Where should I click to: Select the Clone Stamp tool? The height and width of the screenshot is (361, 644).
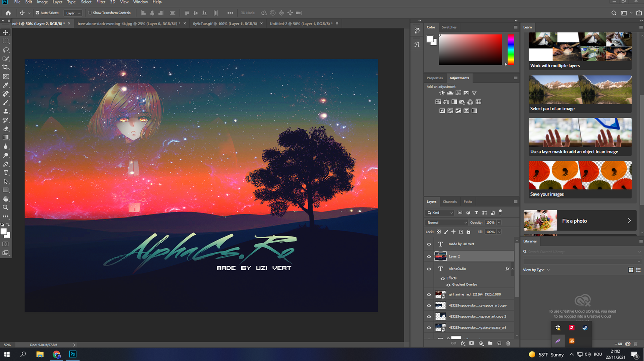(x=6, y=111)
